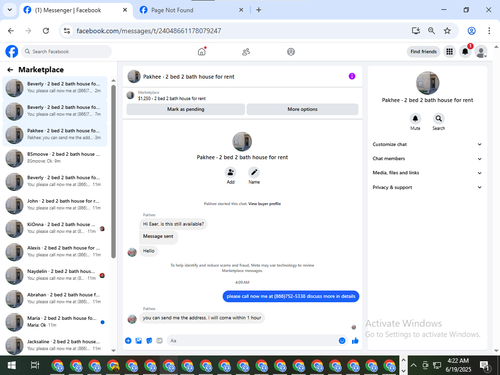The width and height of the screenshot is (500, 375).
Task: Open conversation info purple icon in chat header
Action: point(352,76)
